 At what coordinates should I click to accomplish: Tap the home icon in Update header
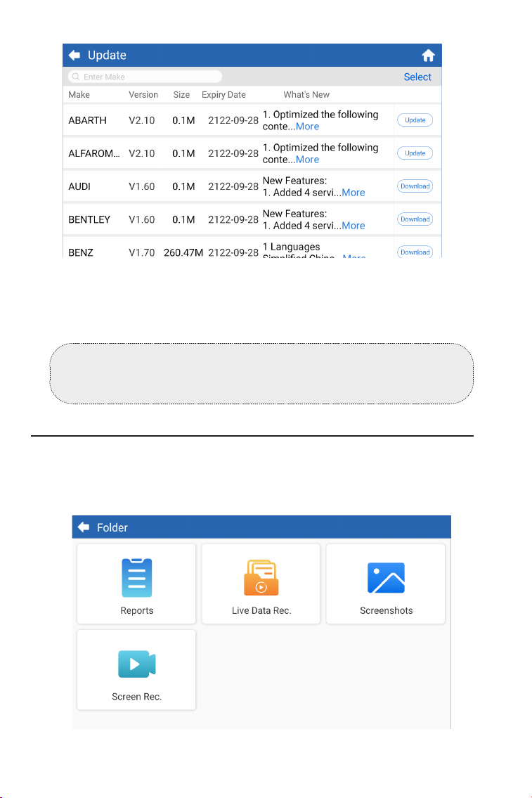(428, 56)
